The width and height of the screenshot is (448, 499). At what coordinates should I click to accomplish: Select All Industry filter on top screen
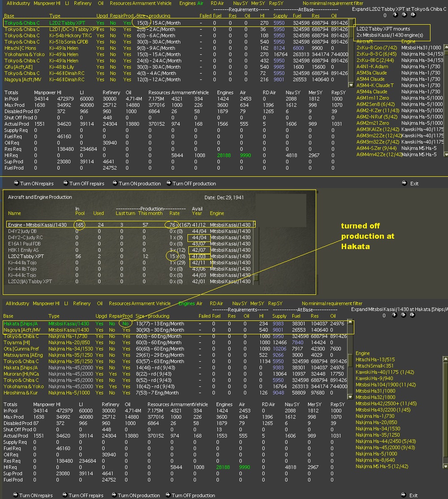click(x=18, y=3)
